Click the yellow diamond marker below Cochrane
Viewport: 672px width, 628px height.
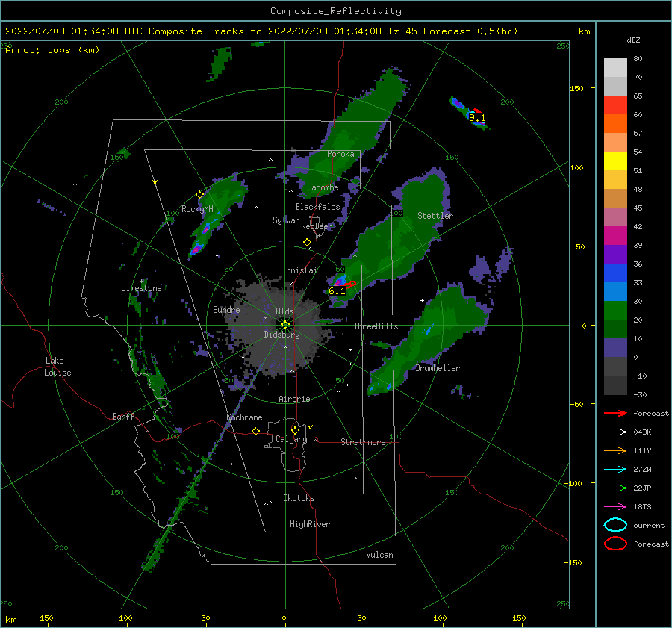(256, 431)
